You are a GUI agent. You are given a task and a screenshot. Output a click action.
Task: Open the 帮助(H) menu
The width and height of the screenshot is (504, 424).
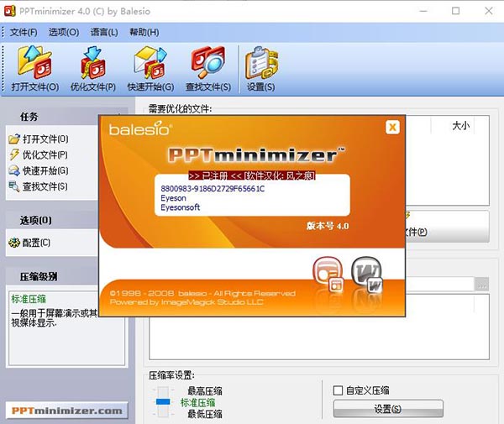(x=144, y=32)
